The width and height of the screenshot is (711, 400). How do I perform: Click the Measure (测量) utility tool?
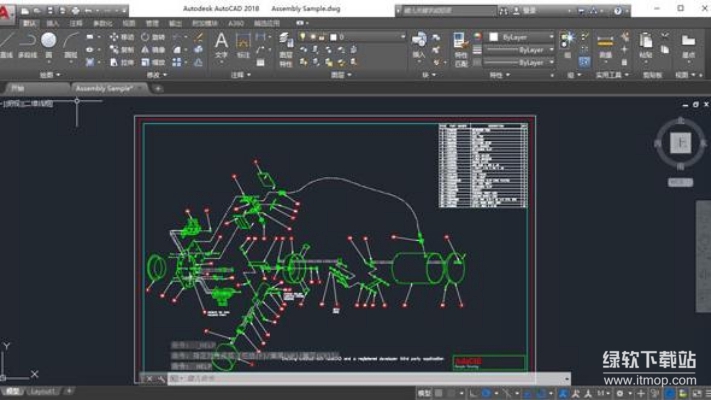pos(605,45)
